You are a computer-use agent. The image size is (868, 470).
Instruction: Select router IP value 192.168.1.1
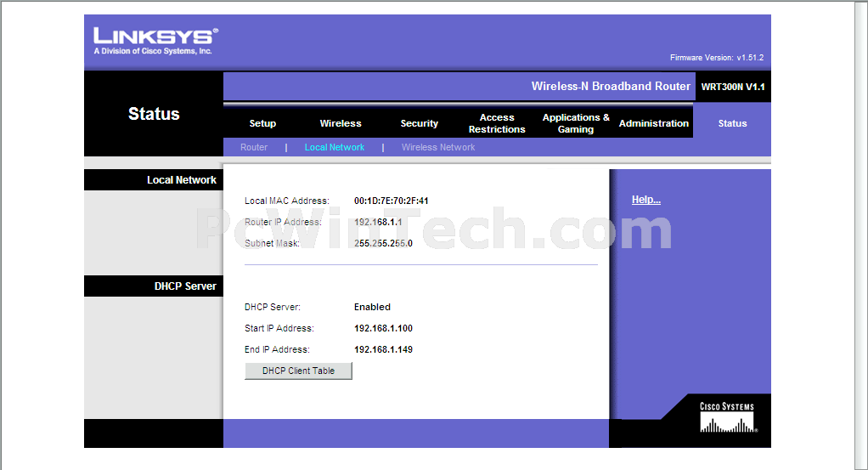[x=378, y=222]
